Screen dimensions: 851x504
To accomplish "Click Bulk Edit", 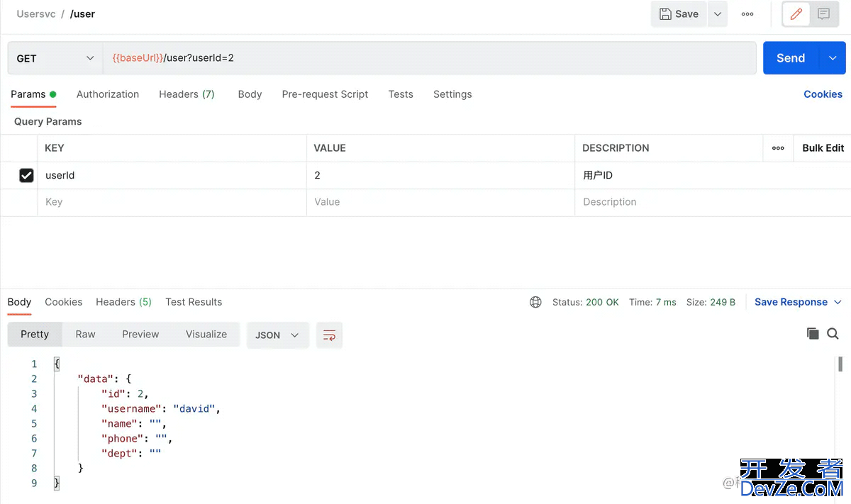I will click(823, 148).
